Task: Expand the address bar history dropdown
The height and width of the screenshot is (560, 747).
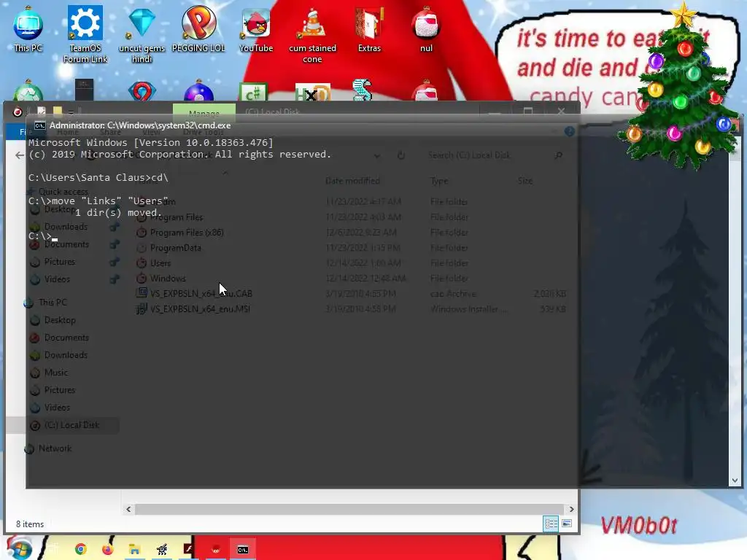Action: [377, 155]
